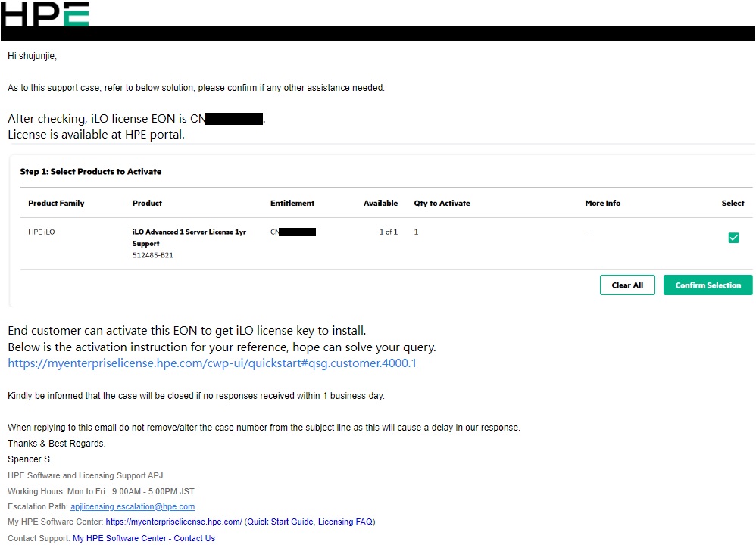This screenshot has height=548, width=756.
Task: Open the Licensing FAQ link
Action: [x=345, y=522]
